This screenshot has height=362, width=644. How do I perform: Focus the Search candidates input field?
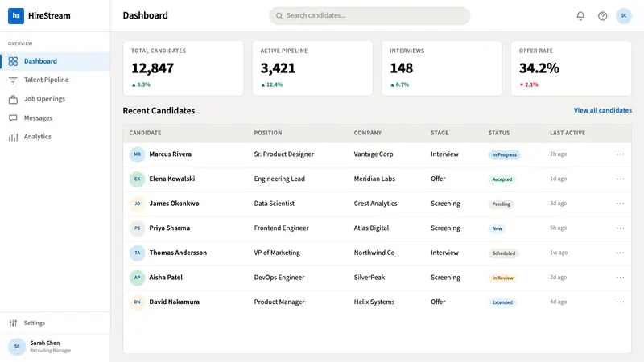coord(369,15)
